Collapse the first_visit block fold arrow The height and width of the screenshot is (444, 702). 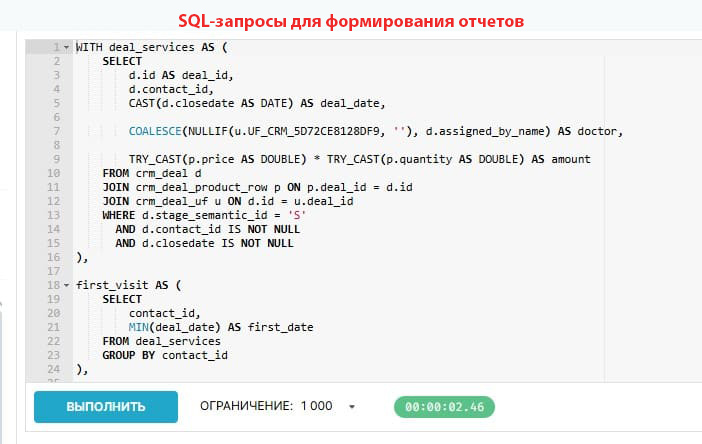pos(66,285)
